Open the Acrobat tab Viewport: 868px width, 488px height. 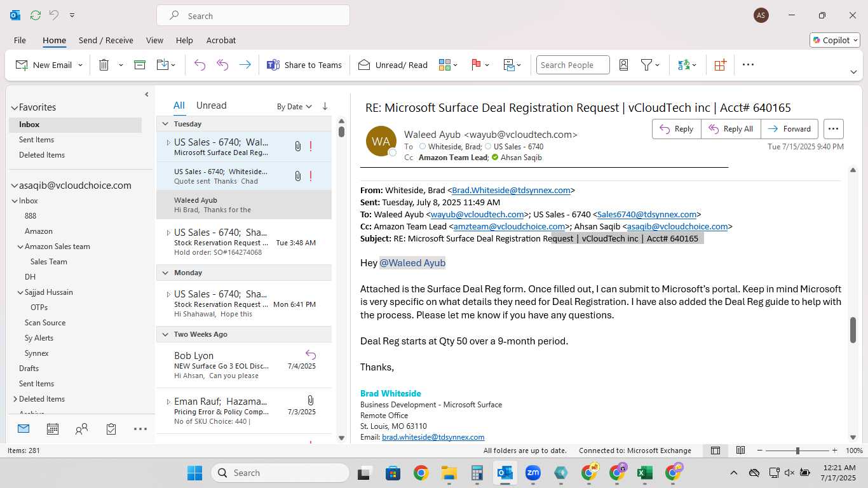point(221,40)
